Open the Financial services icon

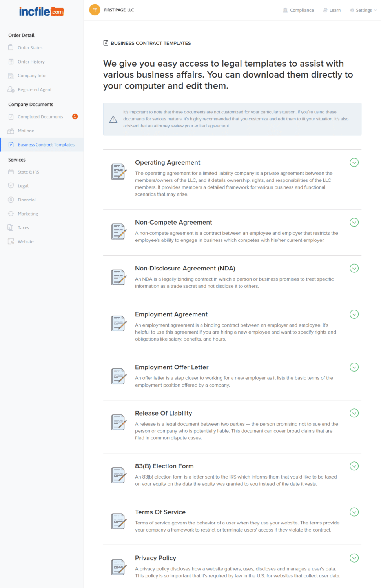coord(11,200)
